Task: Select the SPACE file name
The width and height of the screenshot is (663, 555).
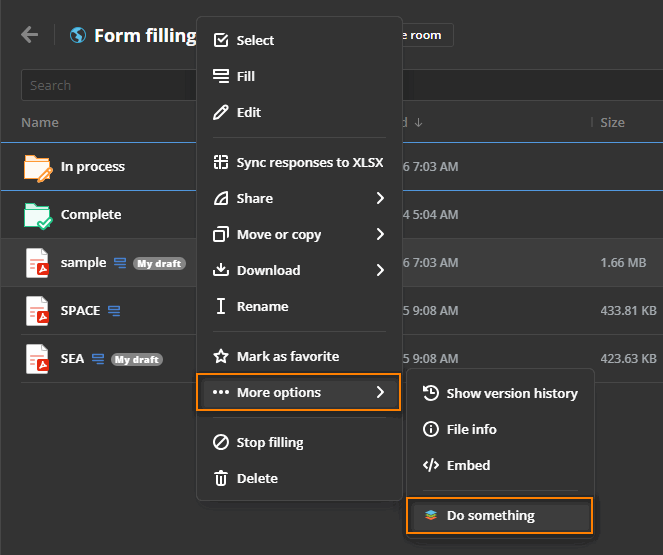Action: coord(80,311)
